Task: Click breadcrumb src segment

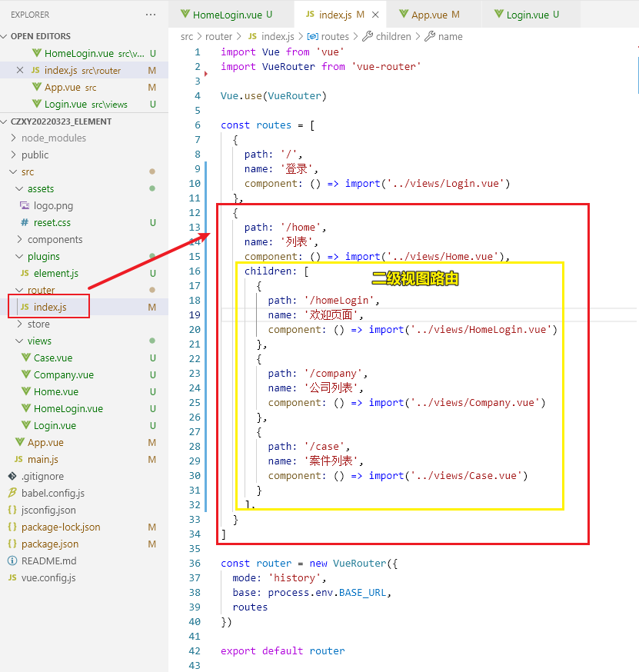Action: click(x=187, y=36)
